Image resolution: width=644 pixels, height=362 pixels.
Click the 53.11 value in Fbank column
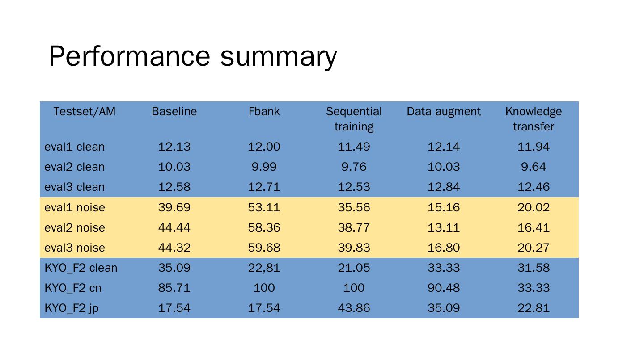pyautogui.click(x=264, y=208)
